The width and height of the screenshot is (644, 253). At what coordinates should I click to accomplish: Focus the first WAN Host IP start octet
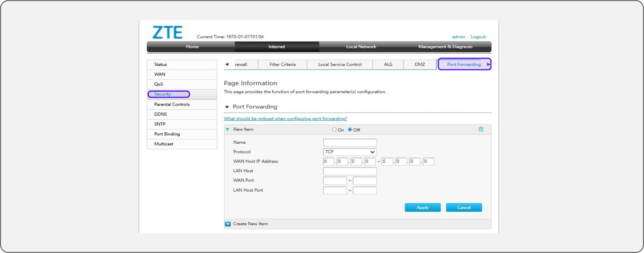point(329,162)
